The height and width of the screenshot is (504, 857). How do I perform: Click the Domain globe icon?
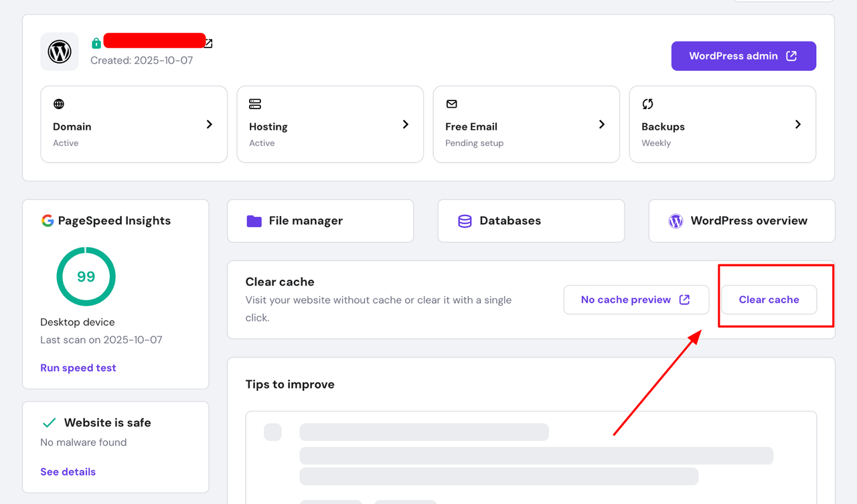(59, 104)
